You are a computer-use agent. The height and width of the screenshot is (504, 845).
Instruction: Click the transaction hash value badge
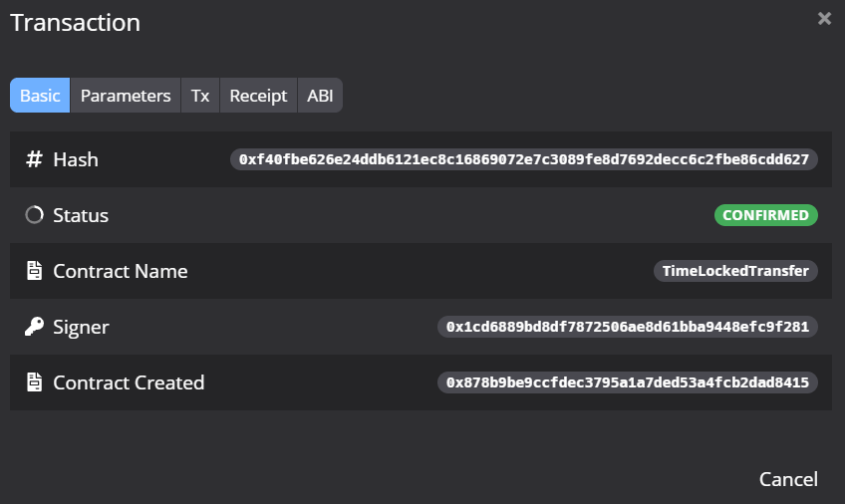coord(523,159)
